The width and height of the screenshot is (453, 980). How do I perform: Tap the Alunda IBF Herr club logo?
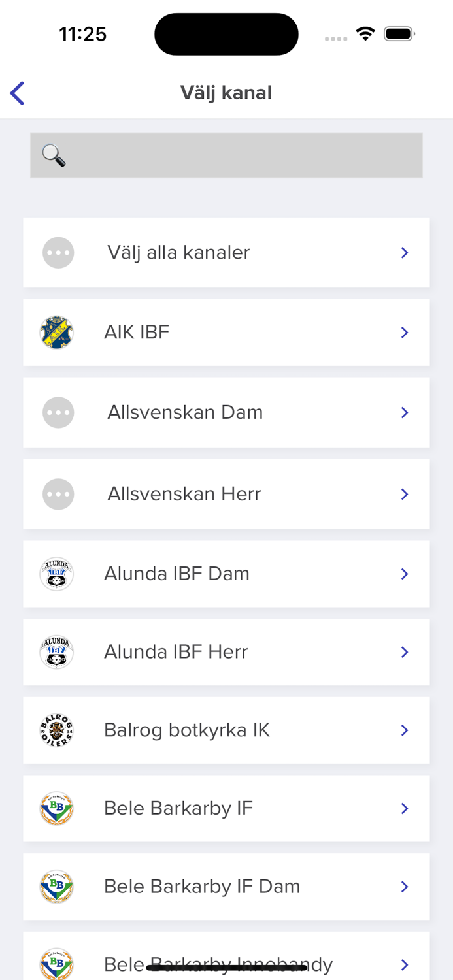point(56,652)
